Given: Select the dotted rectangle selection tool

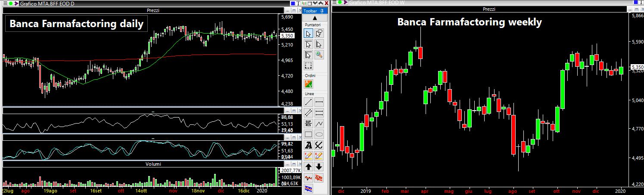Looking at the screenshot, I should 308,65.
